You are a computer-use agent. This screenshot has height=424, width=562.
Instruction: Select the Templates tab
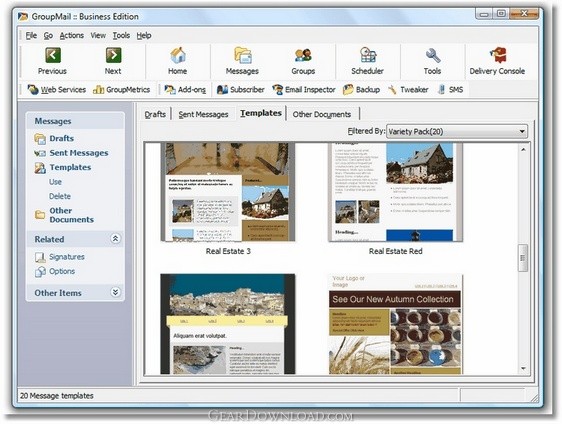pyautogui.click(x=261, y=113)
